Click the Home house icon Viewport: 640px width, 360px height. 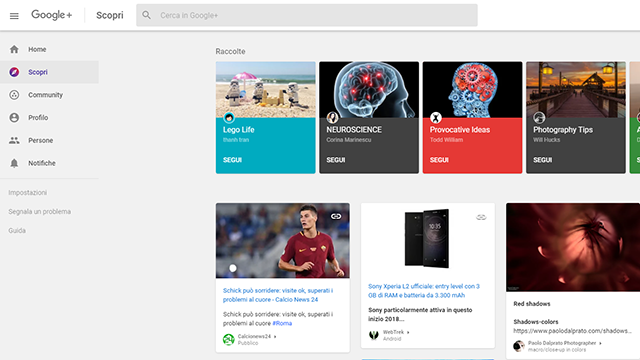[x=14, y=49]
